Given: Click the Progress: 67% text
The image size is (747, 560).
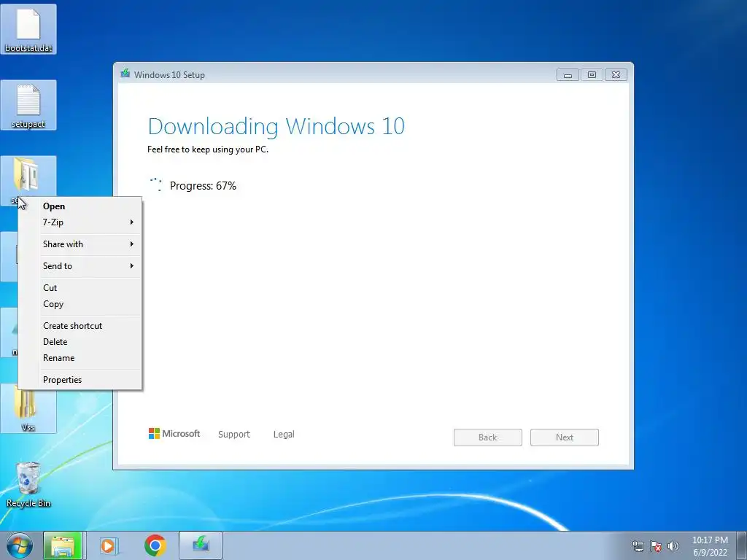Looking at the screenshot, I should (x=203, y=186).
